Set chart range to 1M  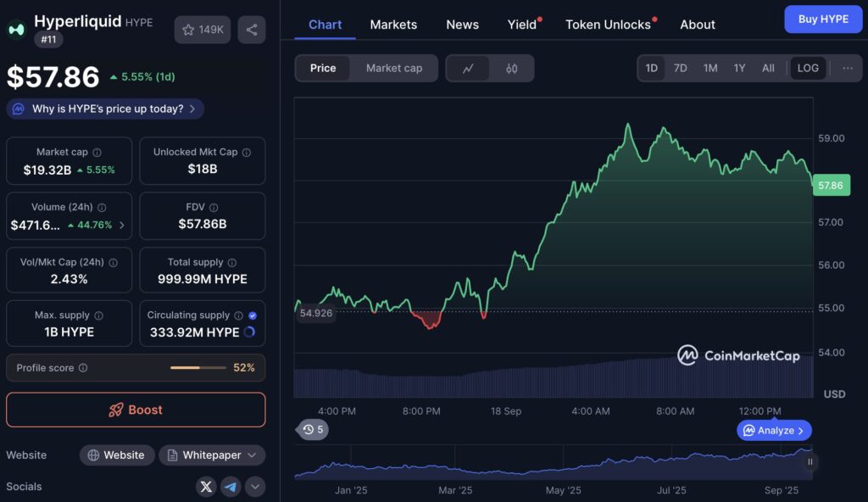pos(710,68)
